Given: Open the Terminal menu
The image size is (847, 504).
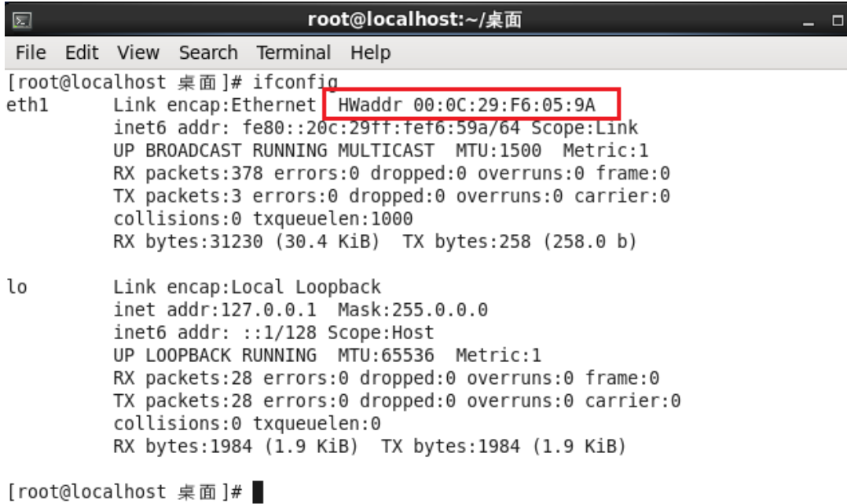Looking at the screenshot, I should click(293, 53).
